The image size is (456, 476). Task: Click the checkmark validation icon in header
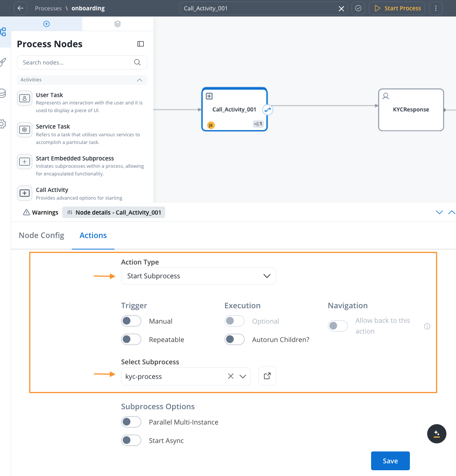point(358,8)
